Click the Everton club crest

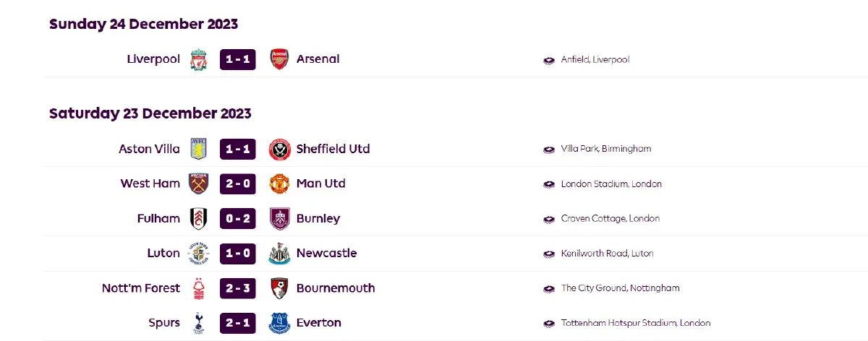pyautogui.click(x=279, y=323)
